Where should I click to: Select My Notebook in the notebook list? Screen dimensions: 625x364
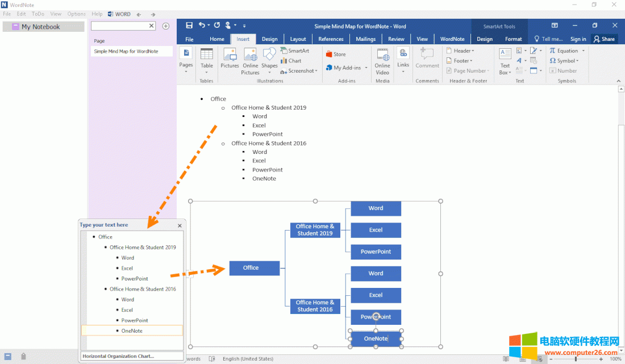pyautogui.click(x=40, y=27)
